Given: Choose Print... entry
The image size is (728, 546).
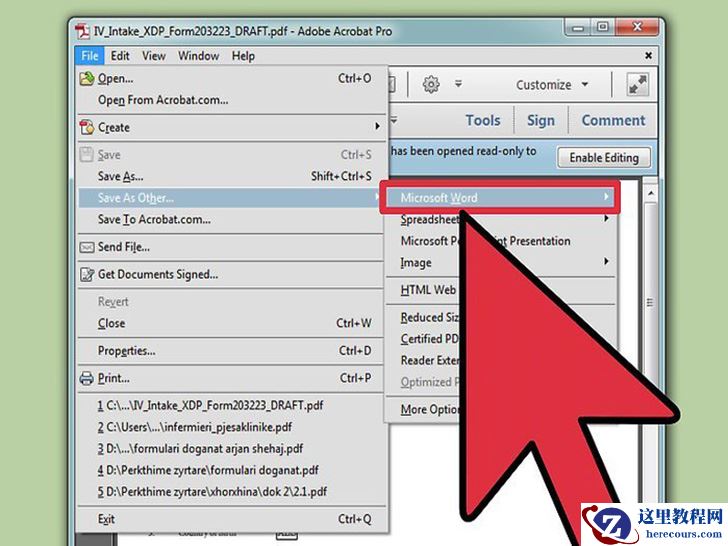Looking at the screenshot, I should 232,378.
